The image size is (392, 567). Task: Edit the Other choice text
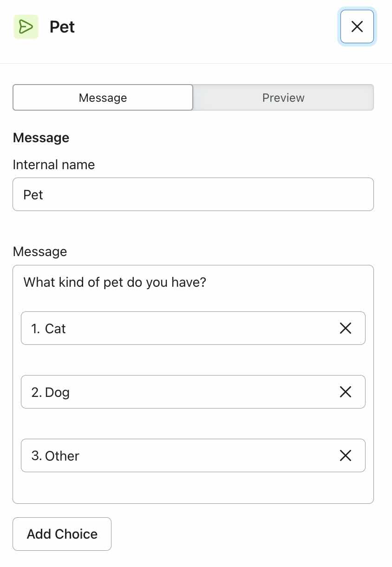[x=186, y=456]
